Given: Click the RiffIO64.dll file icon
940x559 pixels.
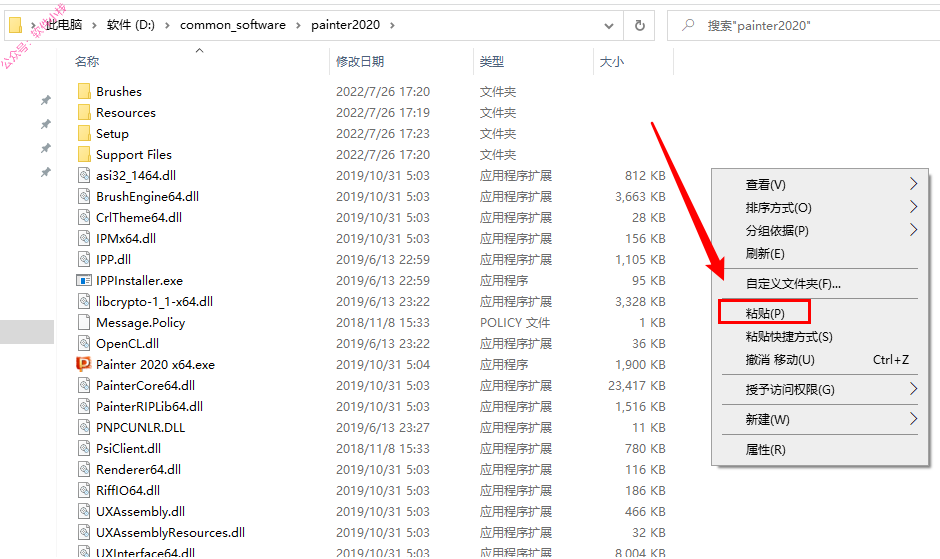Looking at the screenshot, I should [x=84, y=490].
